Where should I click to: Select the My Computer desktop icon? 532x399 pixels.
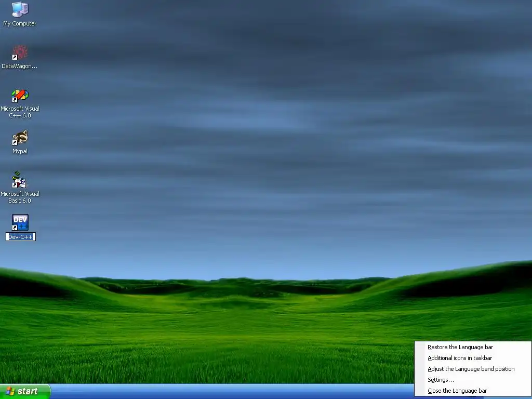(x=20, y=9)
